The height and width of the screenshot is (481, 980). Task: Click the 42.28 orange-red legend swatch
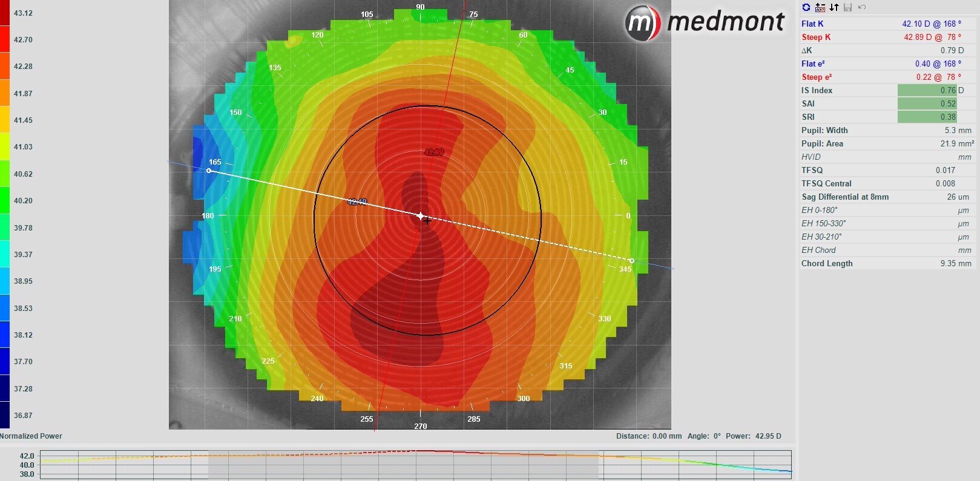coord(5,66)
